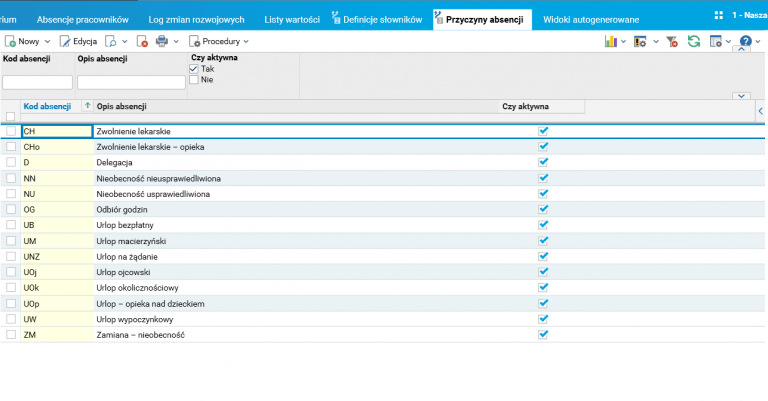The image size is (768, 401).
Task: Switch to Absencje pracowników tab
Action: click(x=82, y=20)
